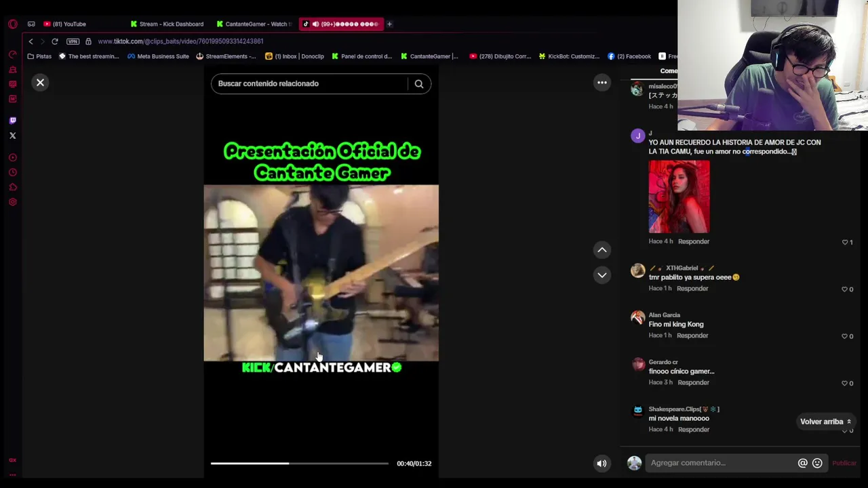The width and height of the screenshot is (868, 488).
Task: Open (278) Dibujito Corr... bookmark
Action: (500, 56)
